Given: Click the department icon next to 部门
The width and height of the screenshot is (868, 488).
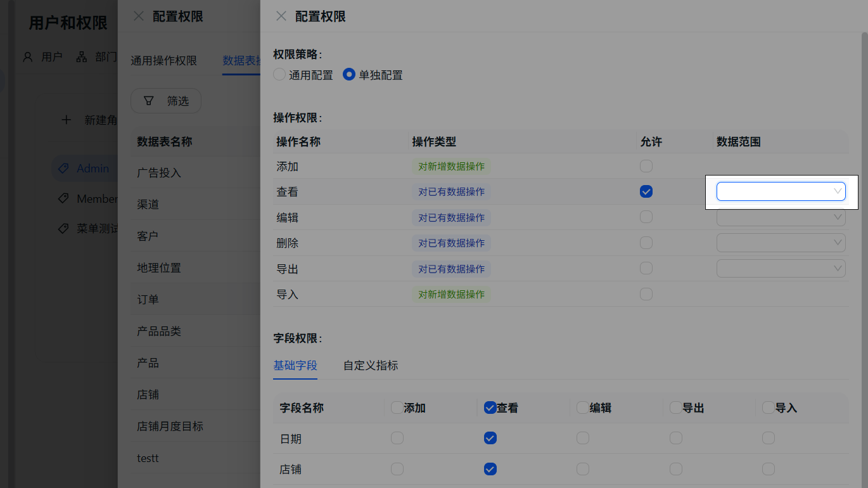Looking at the screenshot, I should (82, 57).
